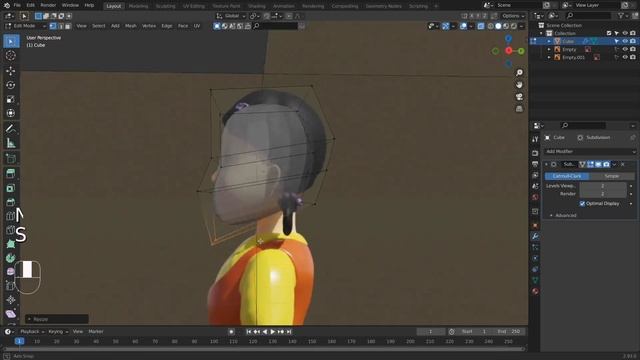
Task: Hide the Cube object in outliner
Action: point(625,41)
